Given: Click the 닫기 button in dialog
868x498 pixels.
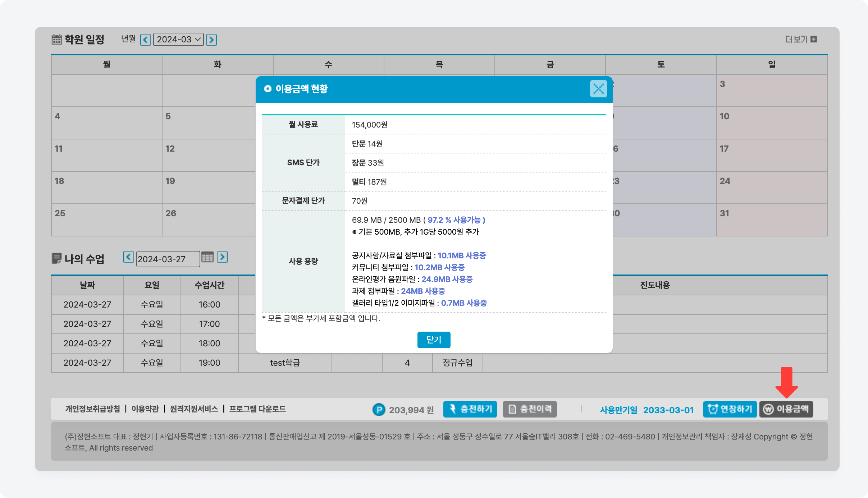Looking at the screenshot, I should pyautogui.click(x=434, y=340).
